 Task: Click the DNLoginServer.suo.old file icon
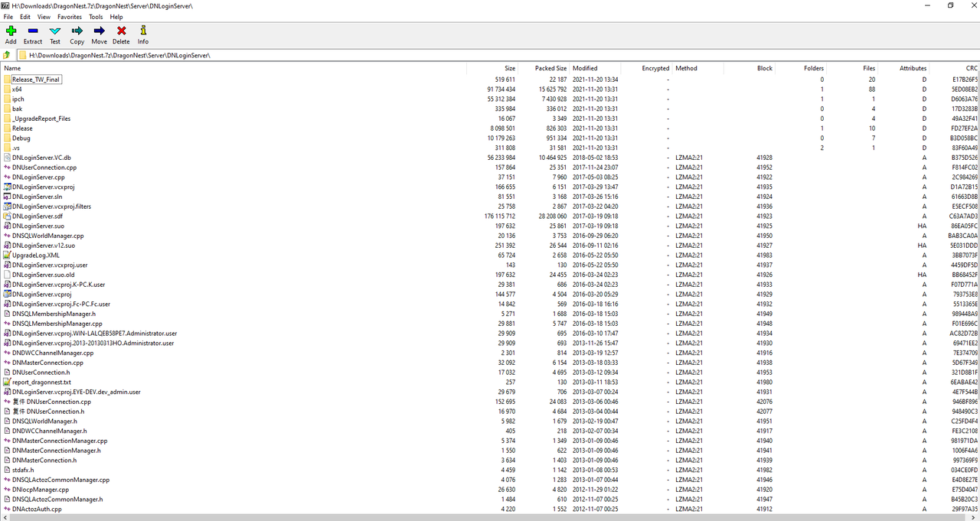(7, 275)
